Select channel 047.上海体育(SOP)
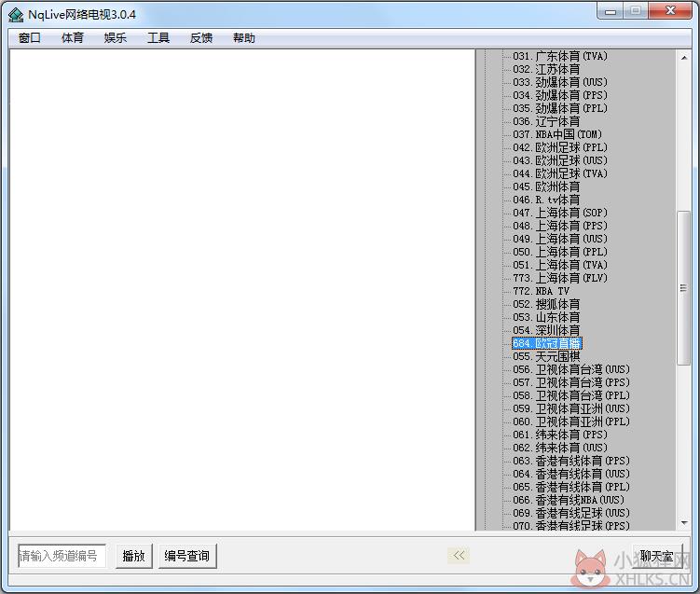The height and width of the screenshot is (594, 700). (560, 213)
